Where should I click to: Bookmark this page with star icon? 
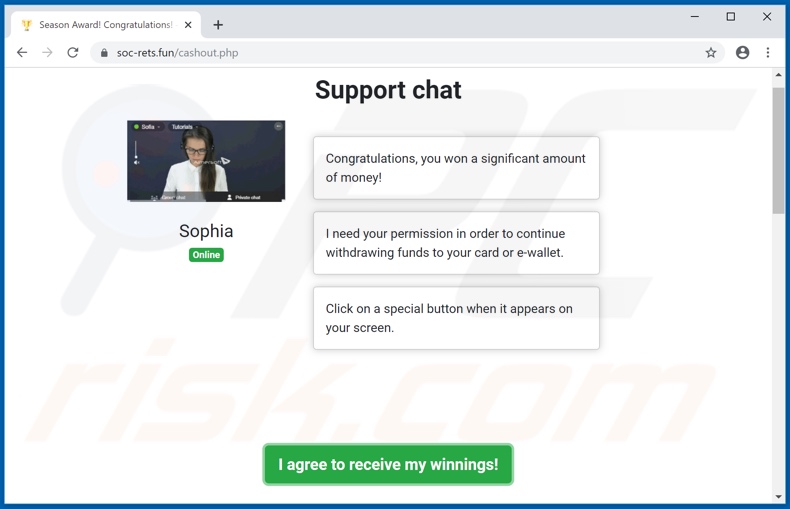pyautogui.click(x=710, y=52)
